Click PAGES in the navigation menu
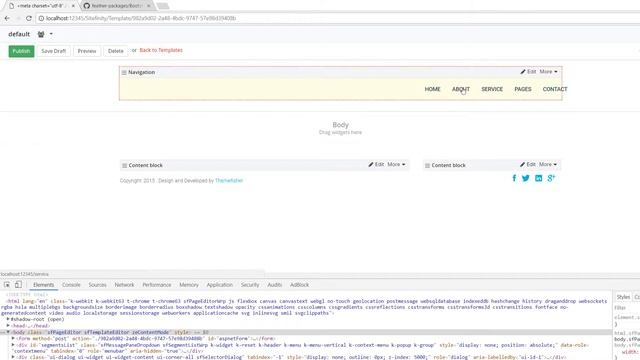640x360 pixels. (523, 89)
